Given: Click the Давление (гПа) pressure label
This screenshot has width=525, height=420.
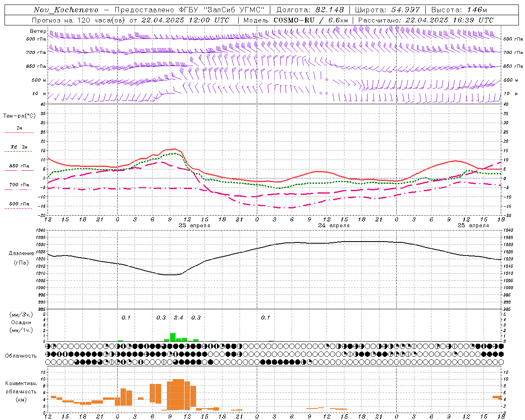Looking at the screenshot, I should coord(21,258).
